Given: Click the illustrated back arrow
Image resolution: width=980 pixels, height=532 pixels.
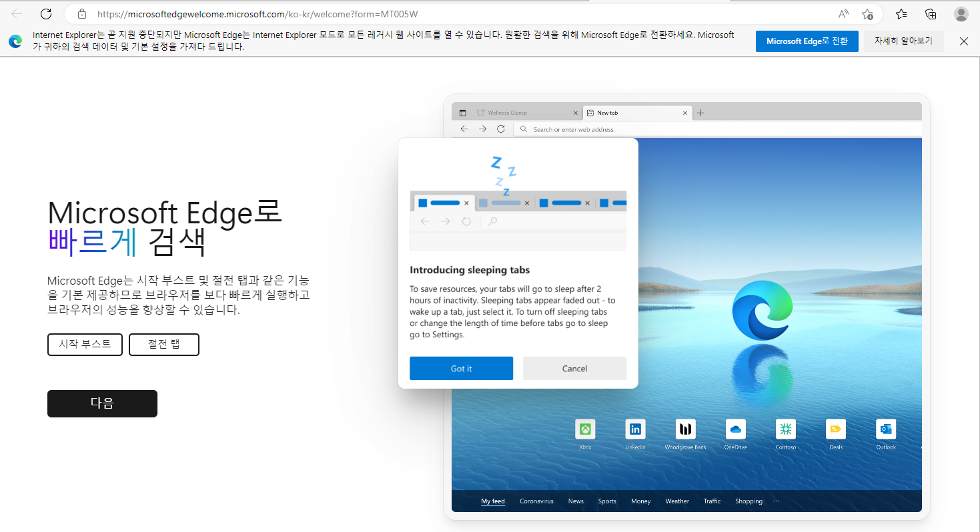Looking at the screenshot, I should coord(464,129).
